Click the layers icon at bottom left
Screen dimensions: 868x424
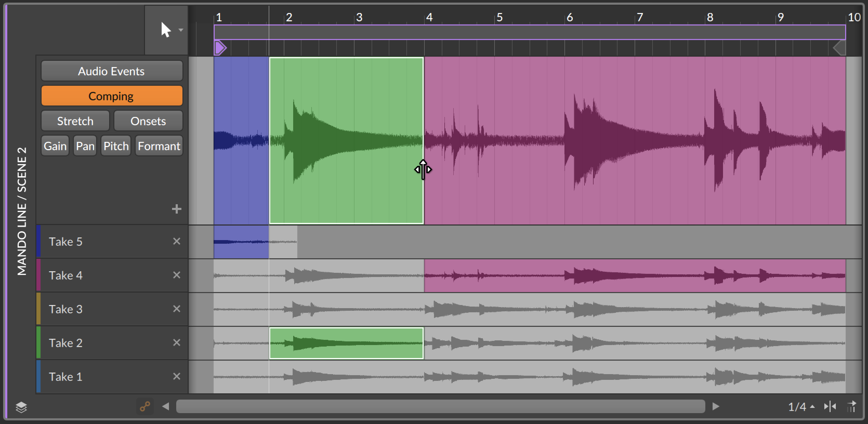pyautogui.click(x=21, y=407)
